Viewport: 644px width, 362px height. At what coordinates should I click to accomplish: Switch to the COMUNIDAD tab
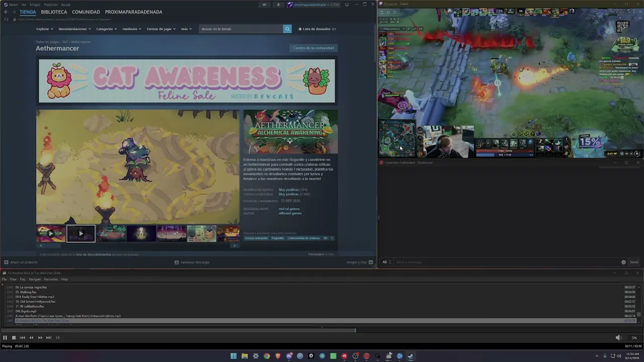pyautogui.click(x=86, y=12)
